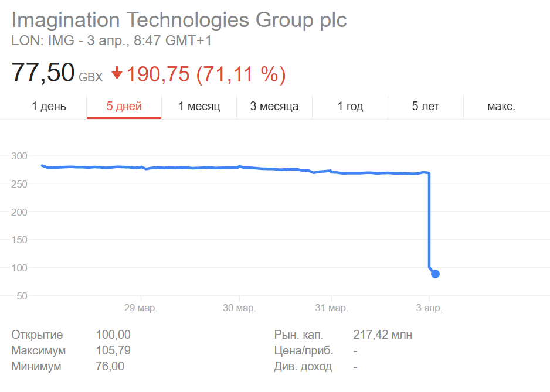Open the "1 месяц" chart tab
Image resolution: width=550 pixels, height=392 pixels.
(199, 106)
